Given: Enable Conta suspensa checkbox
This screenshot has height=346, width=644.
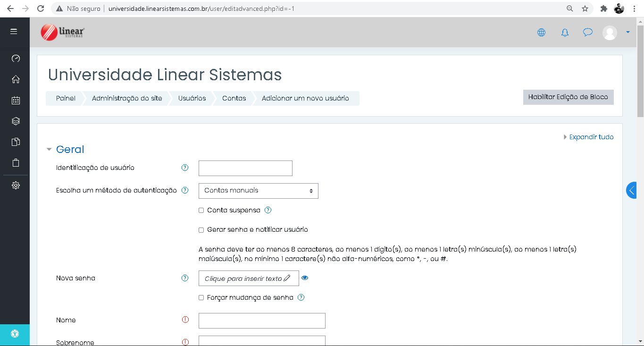Looking at the screenshot, I should (x=201, y=210).
